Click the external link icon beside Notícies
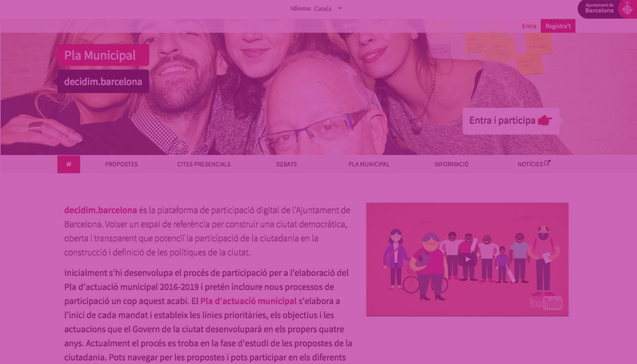Screen dimensions: 637x364 coord(547,163)
